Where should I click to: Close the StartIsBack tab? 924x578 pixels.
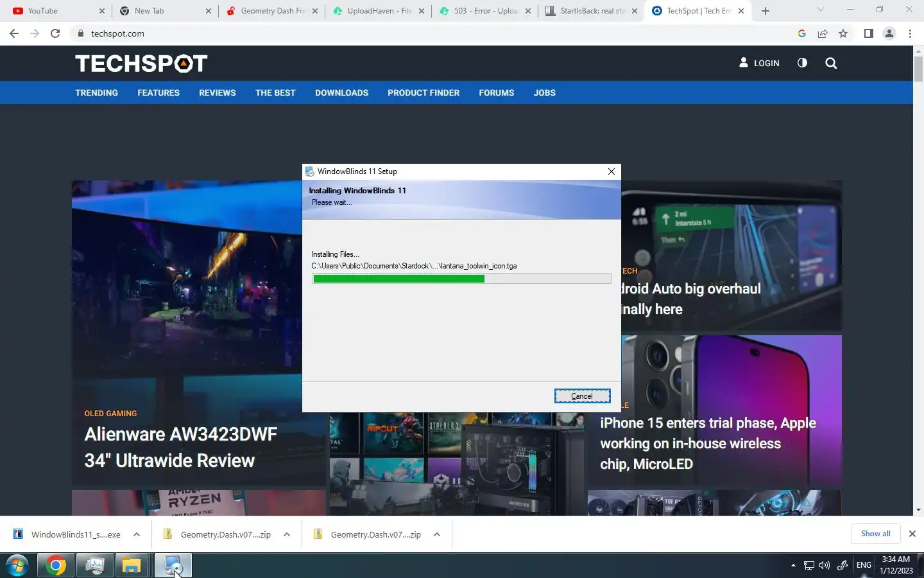point(634,11)
